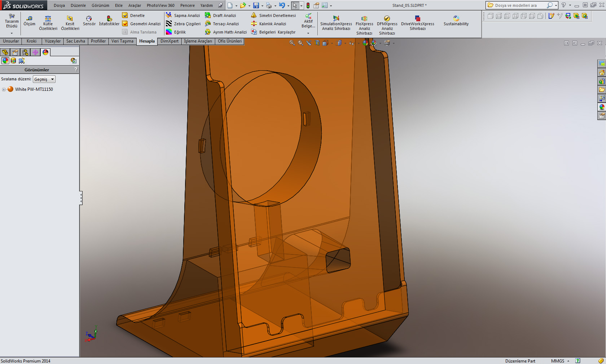
Task: Click the Sensör tool
Action: coord(89,21)
